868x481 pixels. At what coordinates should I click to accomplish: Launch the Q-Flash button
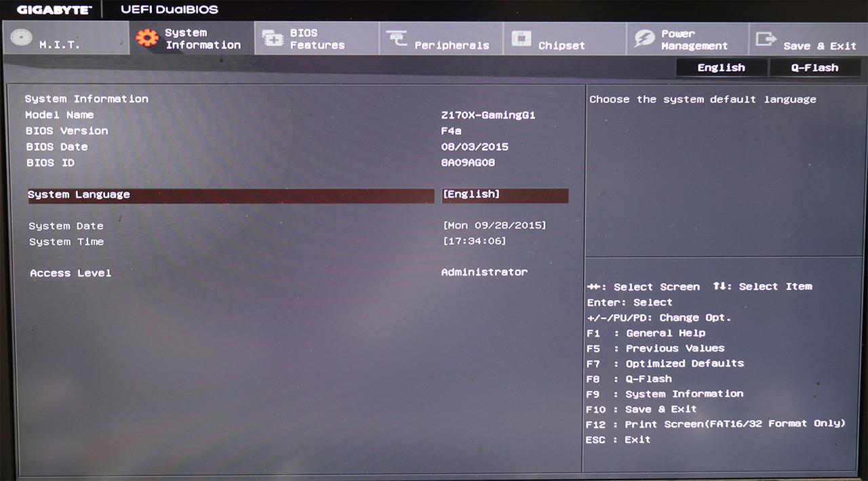[815, 68]
